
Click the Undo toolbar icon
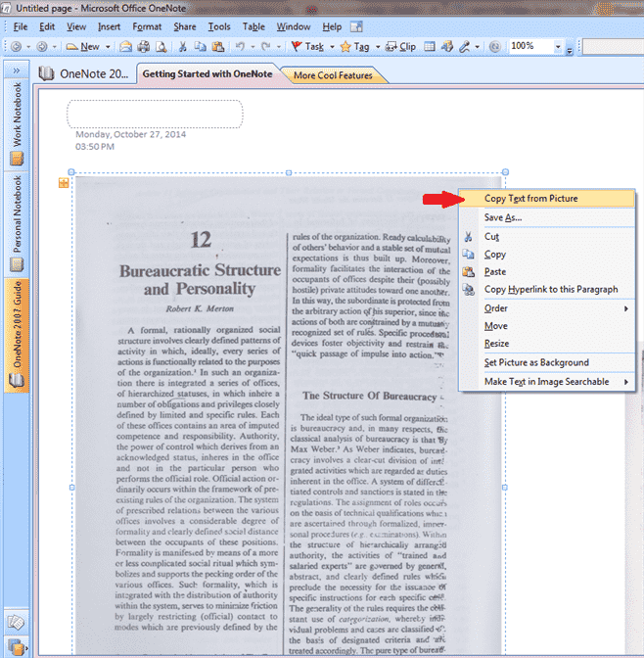pyautogui.click(x=240, y=46)
